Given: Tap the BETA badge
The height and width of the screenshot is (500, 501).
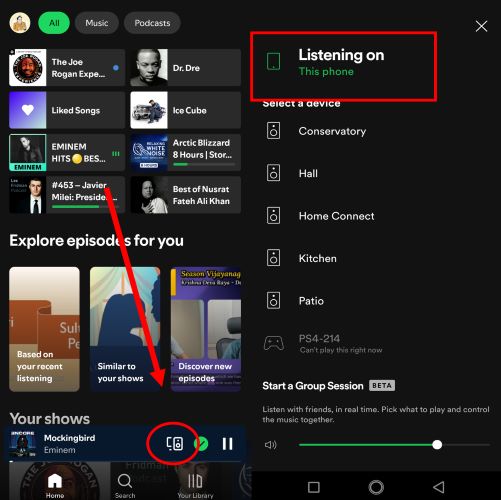Looking at the screenshot, I should coord(382,386).
